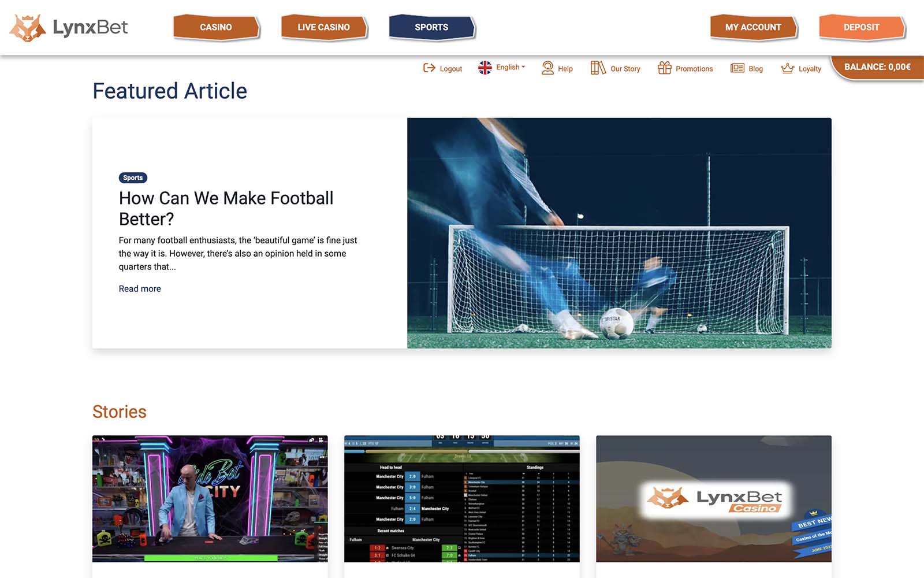924x578 pixels.
Task: Click the Blog newspaper icon
Action: 737,68
